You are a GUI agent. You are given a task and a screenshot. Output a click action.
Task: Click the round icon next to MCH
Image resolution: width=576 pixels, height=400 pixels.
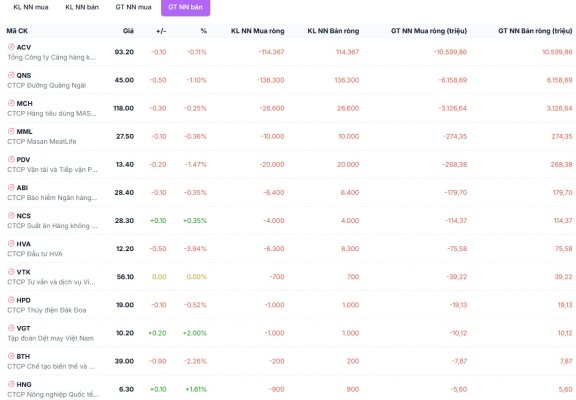(11, 103)
